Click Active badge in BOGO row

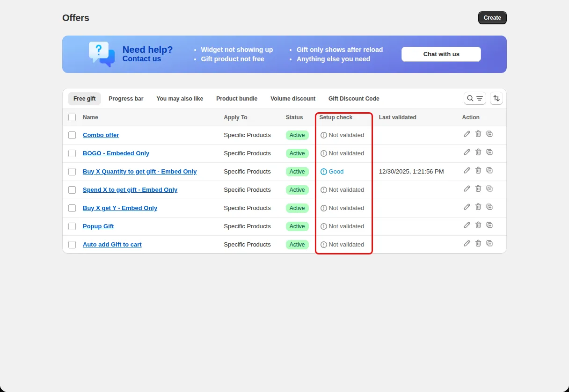coord(297,153)
